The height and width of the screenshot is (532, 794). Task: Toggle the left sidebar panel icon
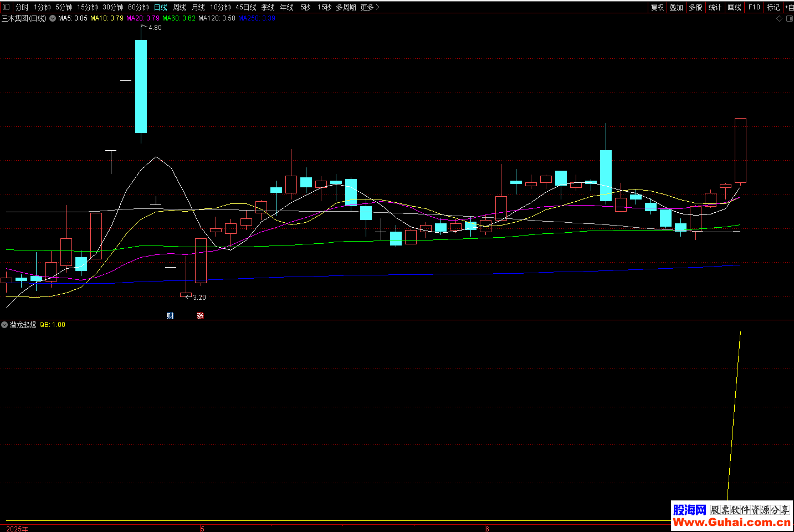[6, 7]
